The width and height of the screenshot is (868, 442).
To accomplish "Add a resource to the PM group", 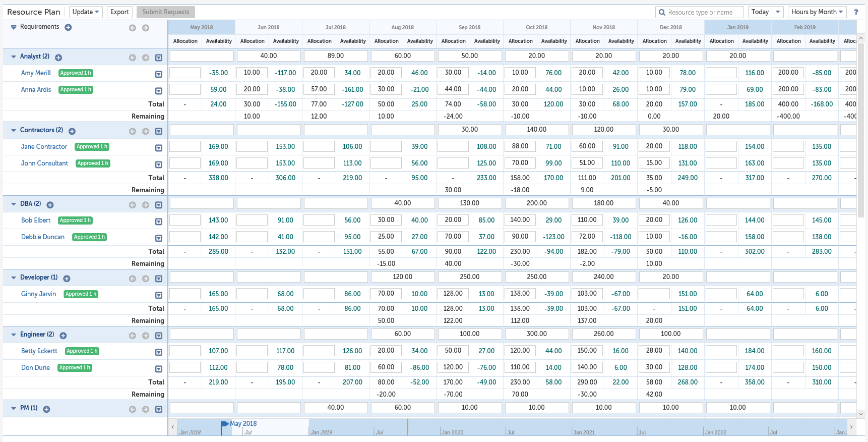I will coord(46,409).
